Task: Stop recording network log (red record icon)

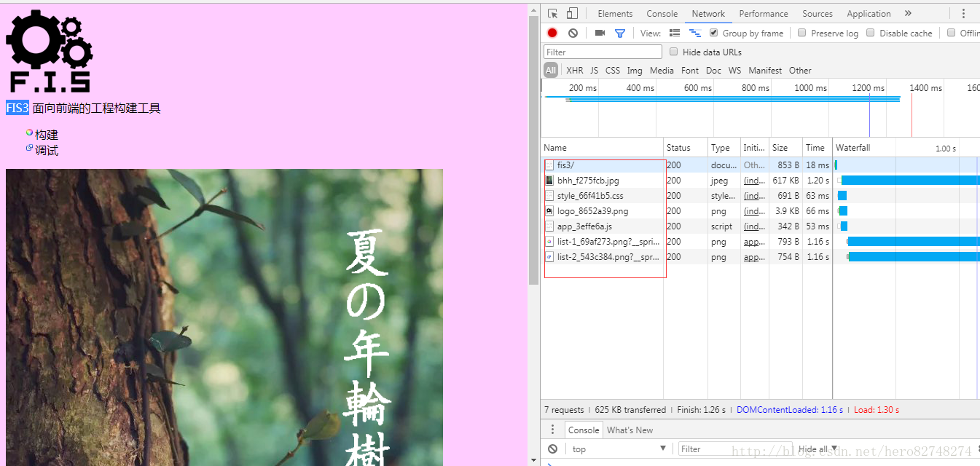Action: point(552,33)
